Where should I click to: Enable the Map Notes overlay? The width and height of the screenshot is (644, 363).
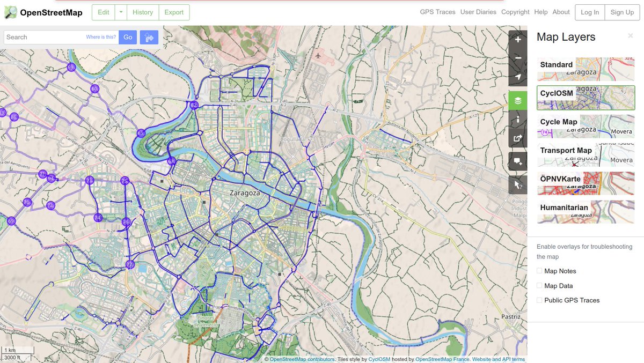(x=539, y=271)
